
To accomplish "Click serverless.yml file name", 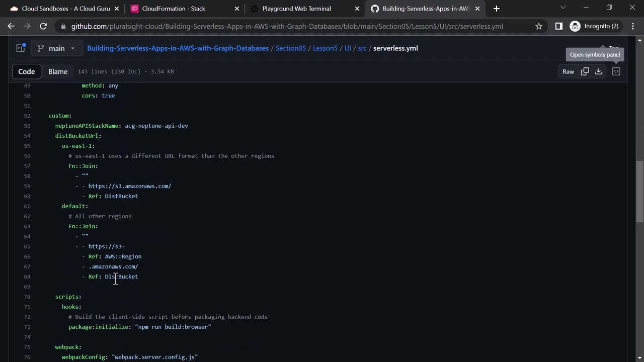I will (x=395, y=48).
